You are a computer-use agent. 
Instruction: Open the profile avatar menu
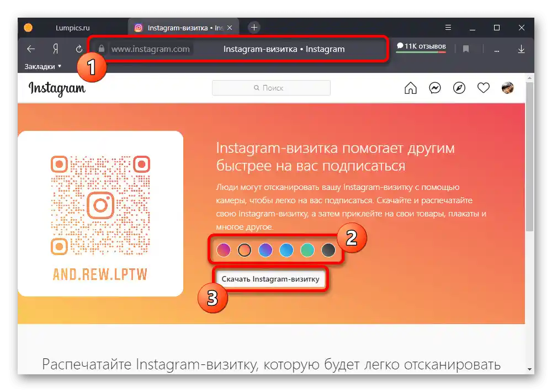[508, 88]
